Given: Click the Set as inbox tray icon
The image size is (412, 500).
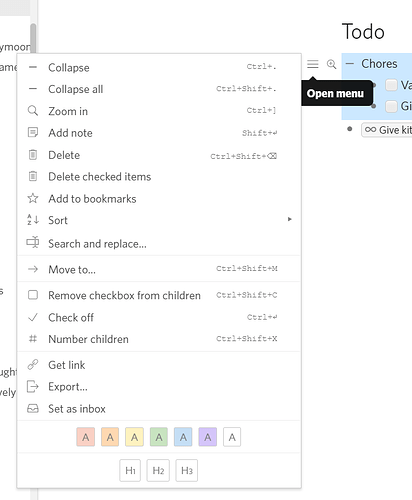Looking at the screenshot, I should [x=33, y=409].
